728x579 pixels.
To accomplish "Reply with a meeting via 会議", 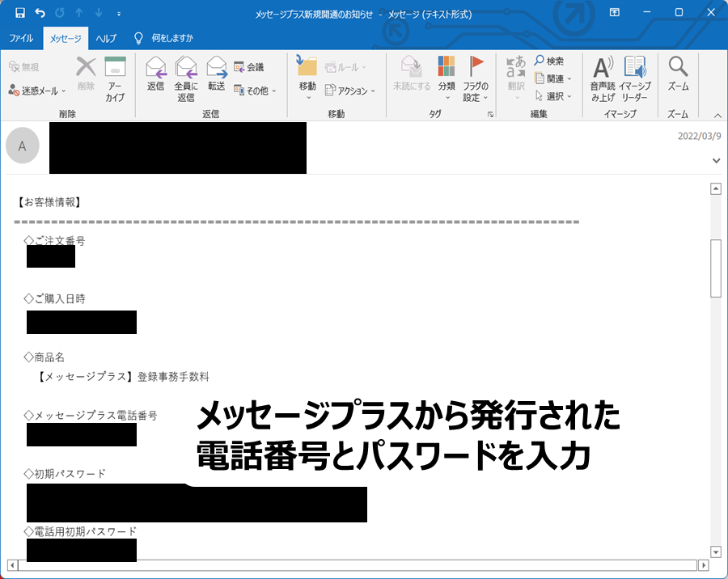I will (249, 67).
